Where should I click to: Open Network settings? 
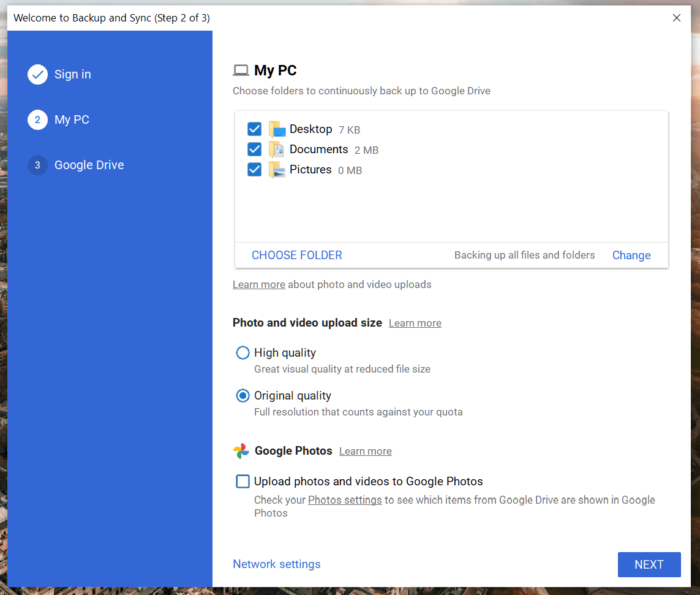point(277,564)
